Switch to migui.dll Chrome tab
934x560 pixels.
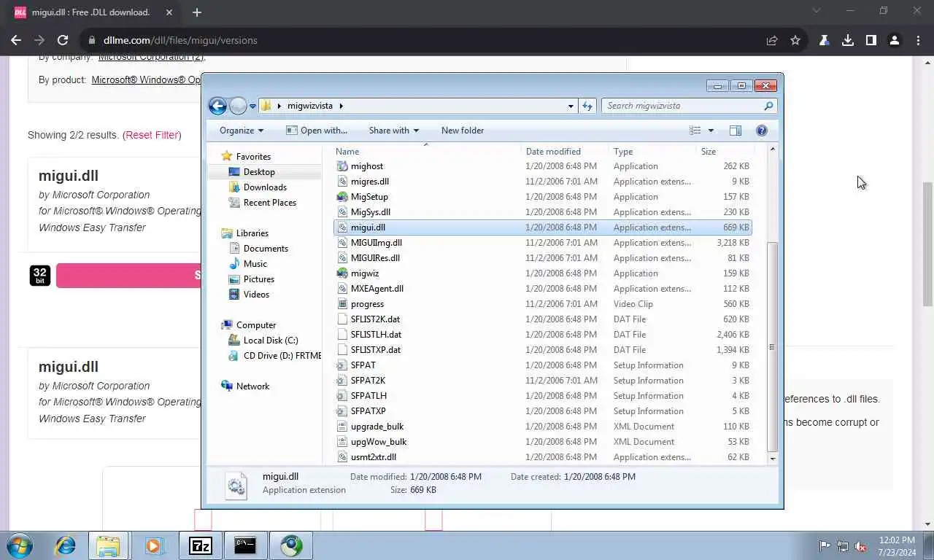(91, 12)
